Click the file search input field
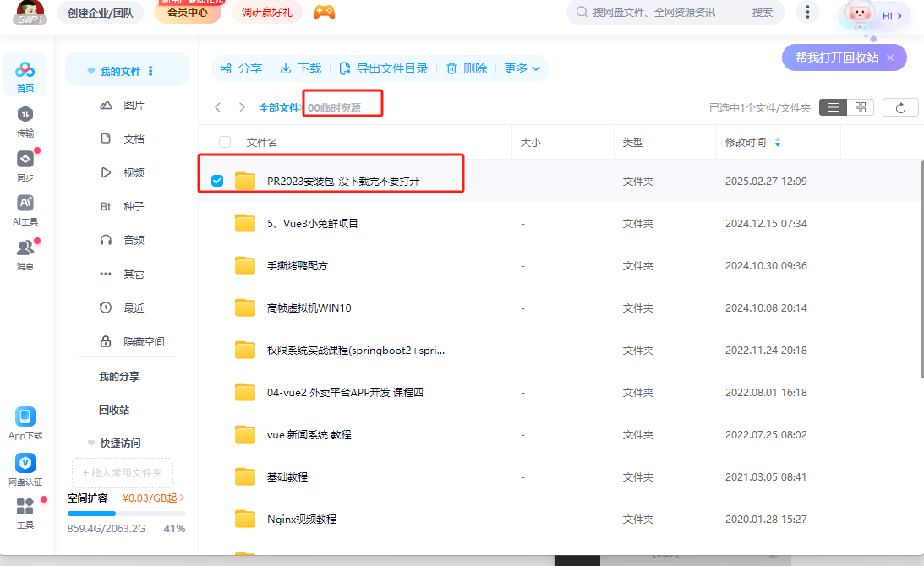Image resolution: width=924 pixels, height=566 pixels. coord(659,12)
